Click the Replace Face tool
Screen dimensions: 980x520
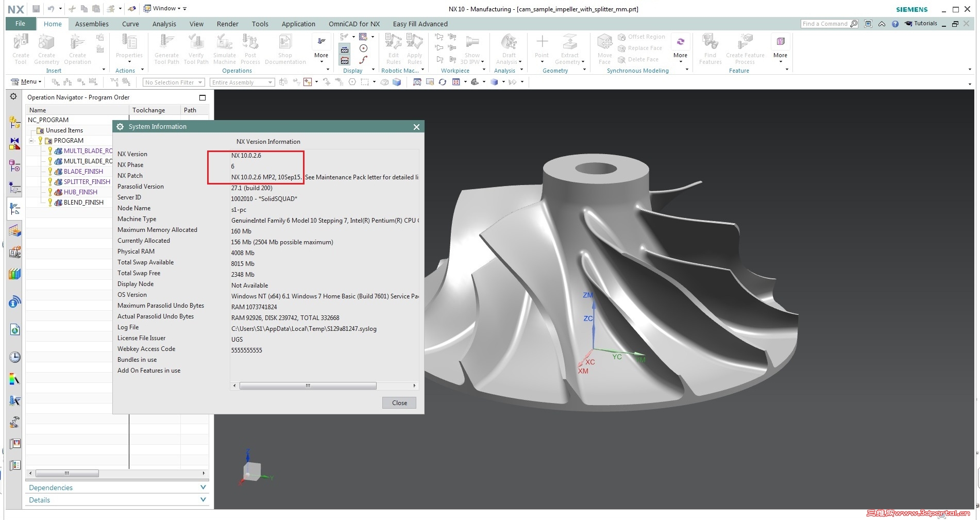click(640, 48)
